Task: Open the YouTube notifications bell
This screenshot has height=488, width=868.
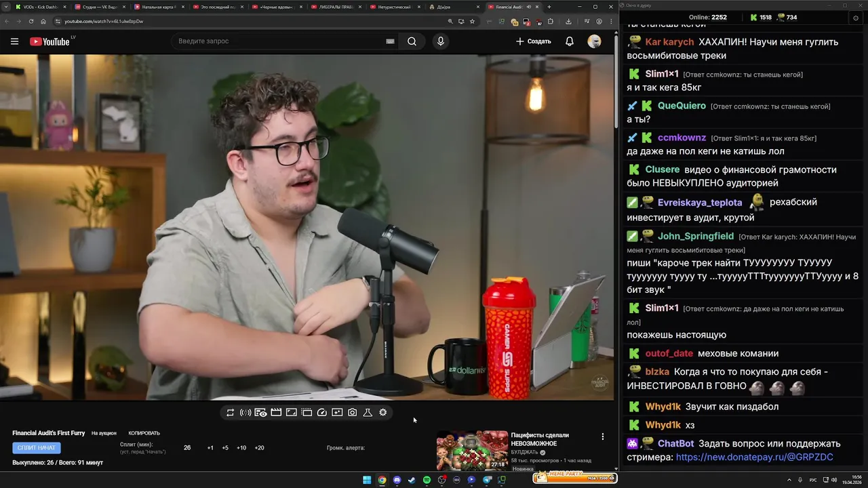Action: point(570,41)
